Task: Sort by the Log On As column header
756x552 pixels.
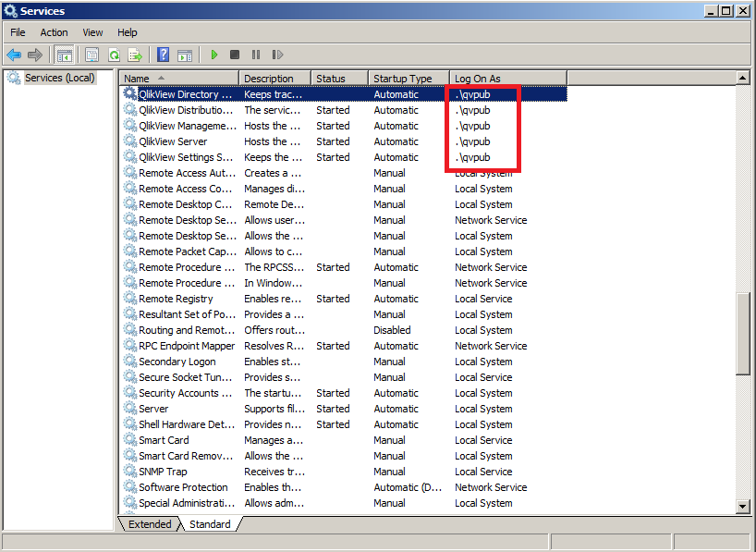Action: pyautogui.click(x=508, y=79)
